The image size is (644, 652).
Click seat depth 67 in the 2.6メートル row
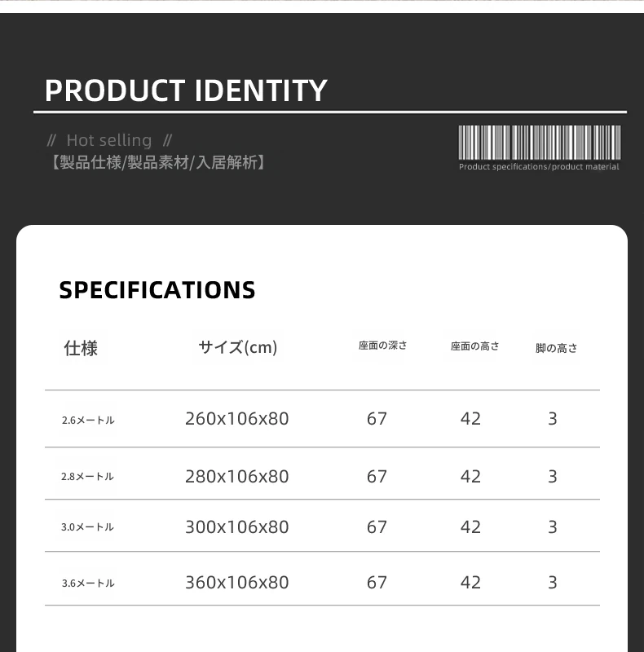377,419
